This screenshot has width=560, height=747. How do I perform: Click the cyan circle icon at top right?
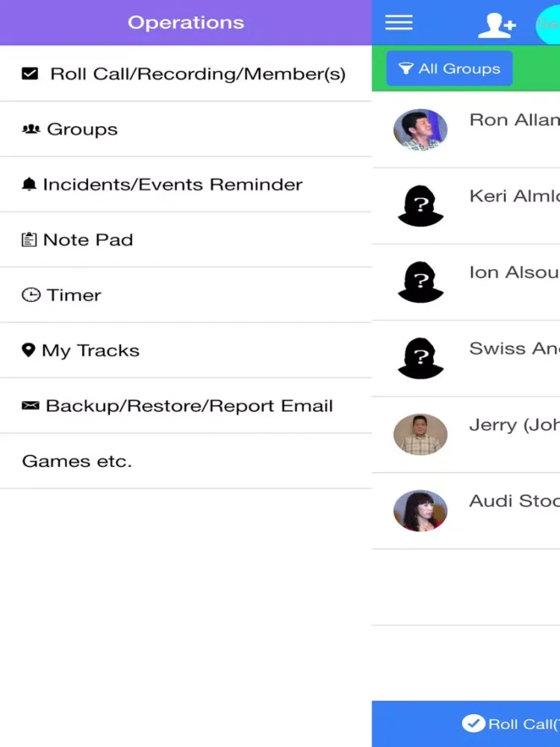(x=549, y=25)
